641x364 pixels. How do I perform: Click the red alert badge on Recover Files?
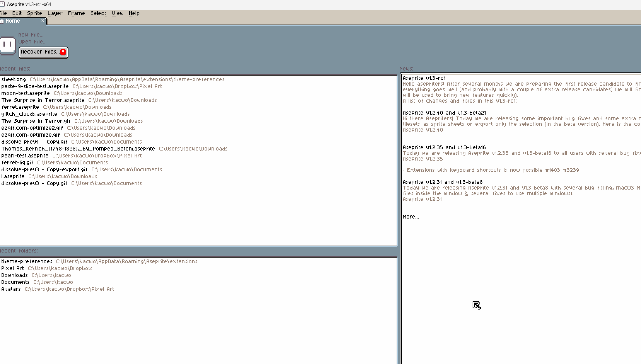(x=63, y=51)
